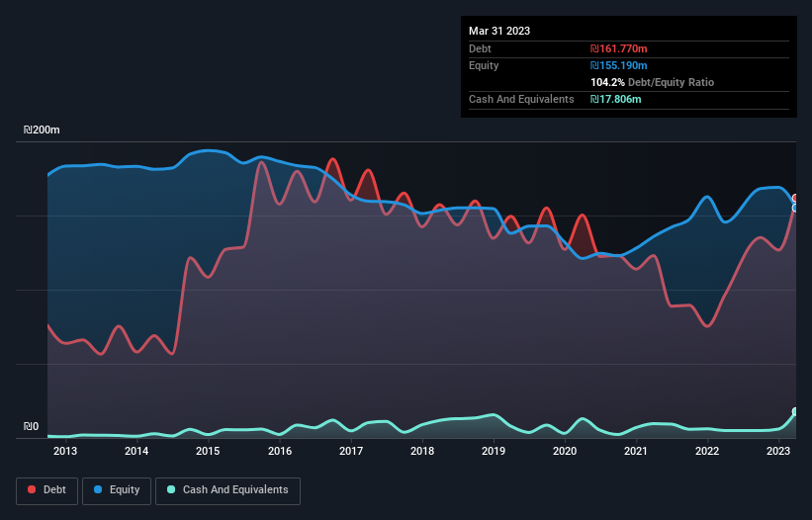The width and height of the screenshot is (812, 520).
Task: Click the Debt label in tooltip
Action: click(x=480, y=48)
